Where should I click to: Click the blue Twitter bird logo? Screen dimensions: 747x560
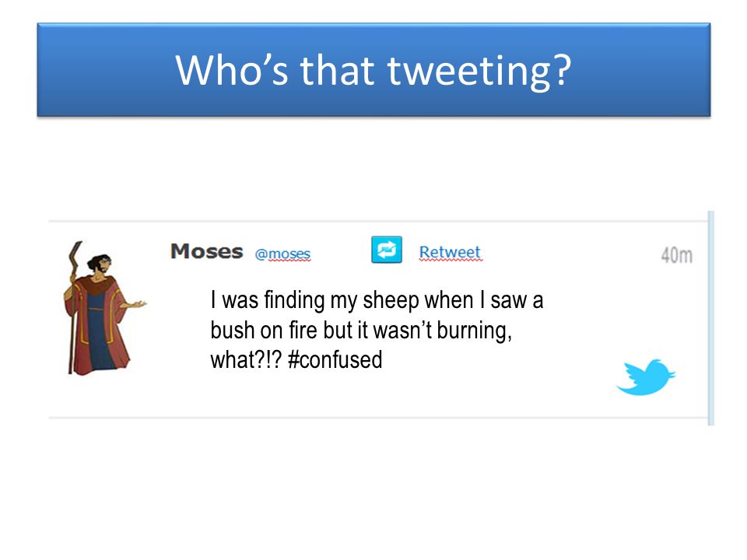(646, 377)
